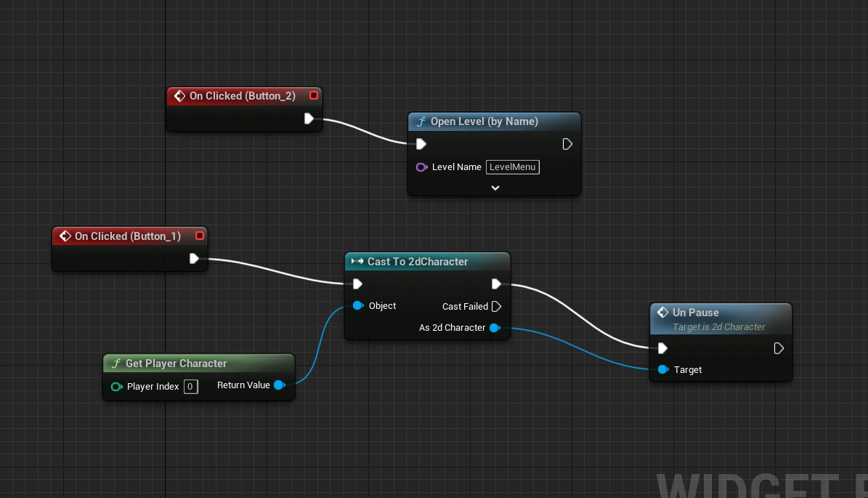This screenshot has width=868, height=498.
Task: Click the blue Object input pin on the cast node
Action: point(357,306)
